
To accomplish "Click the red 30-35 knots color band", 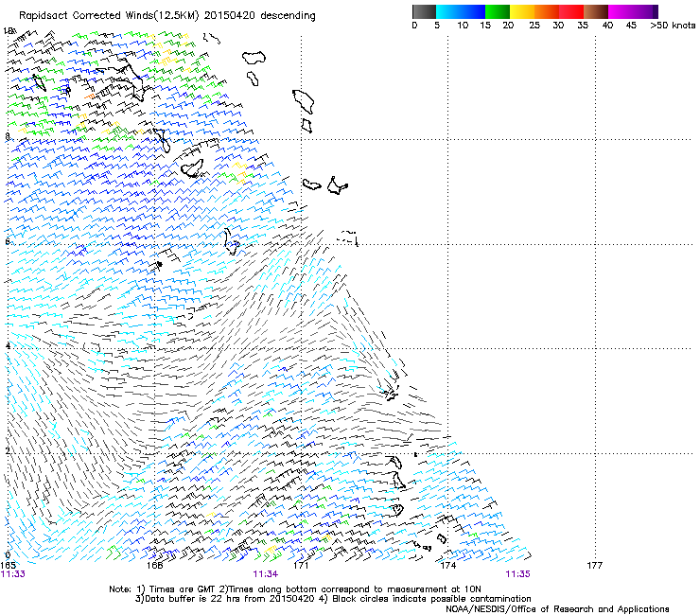I will [x=571, y=11].
